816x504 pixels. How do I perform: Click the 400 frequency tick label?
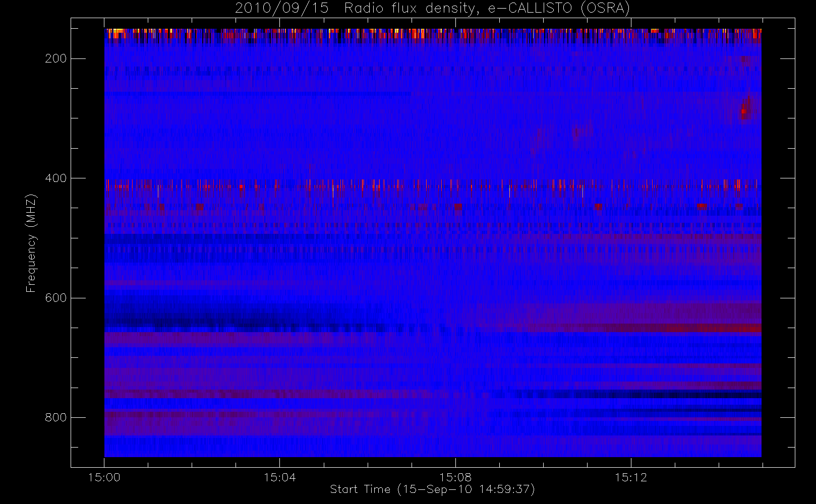coord(55,178)
